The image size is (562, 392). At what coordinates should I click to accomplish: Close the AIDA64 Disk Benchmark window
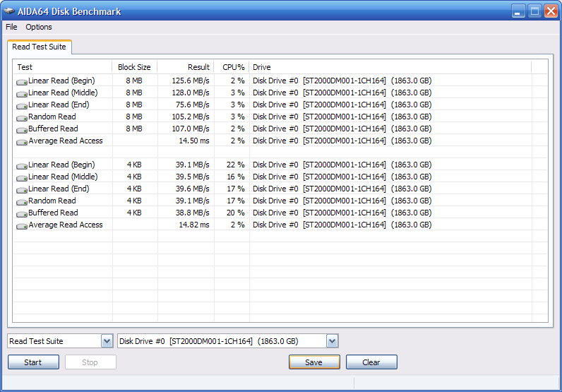[x=551, y=11]
